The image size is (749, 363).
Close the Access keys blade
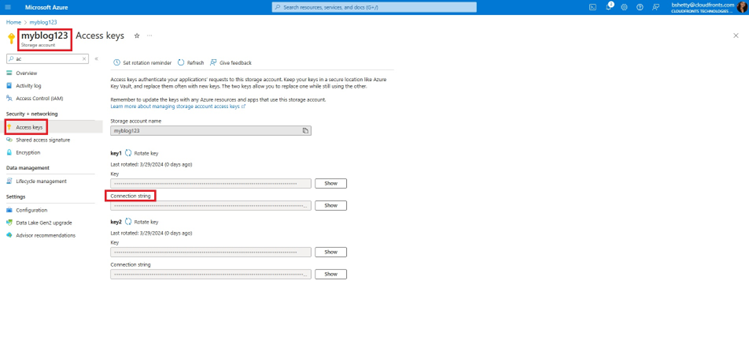[x=736, y=36]
